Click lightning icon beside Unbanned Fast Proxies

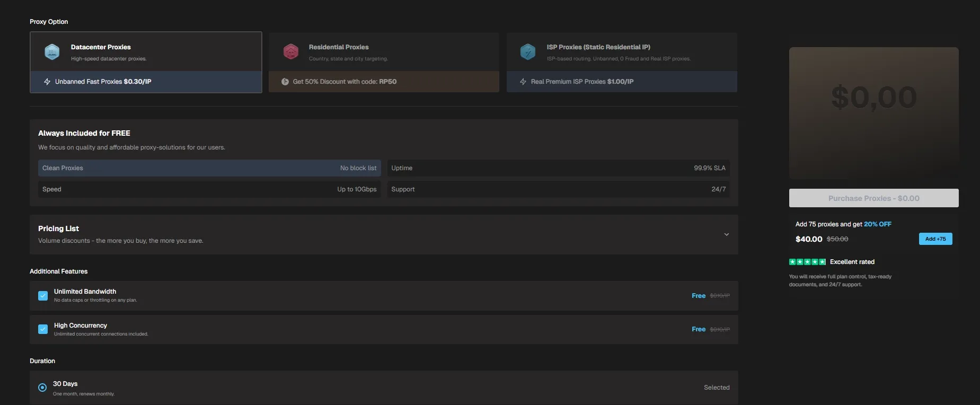coord(47,82)
